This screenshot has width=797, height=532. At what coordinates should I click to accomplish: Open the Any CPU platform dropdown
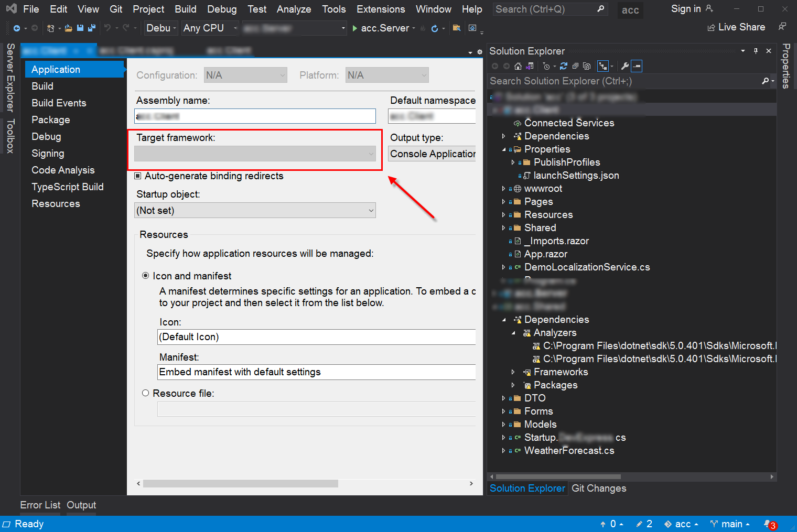(210, 28)
